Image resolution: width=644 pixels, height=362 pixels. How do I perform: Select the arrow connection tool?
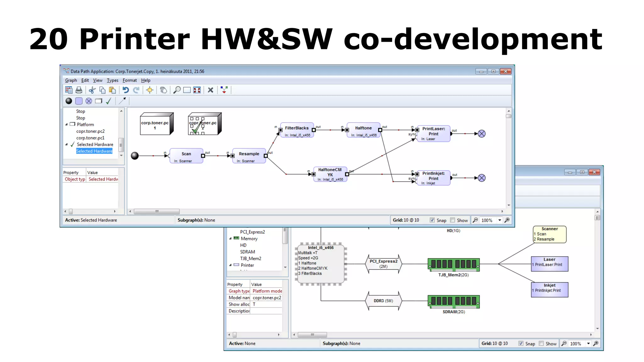[x=122, y=101]
